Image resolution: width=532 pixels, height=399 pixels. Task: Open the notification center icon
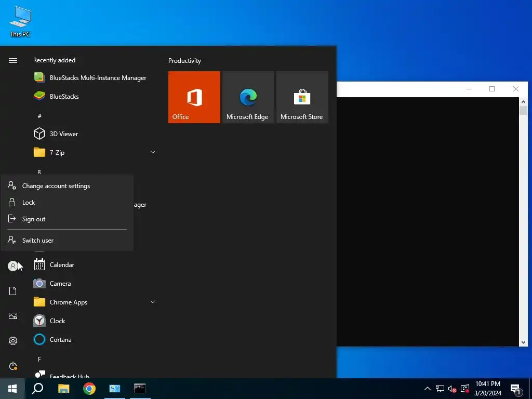click(x=515, y=389)
